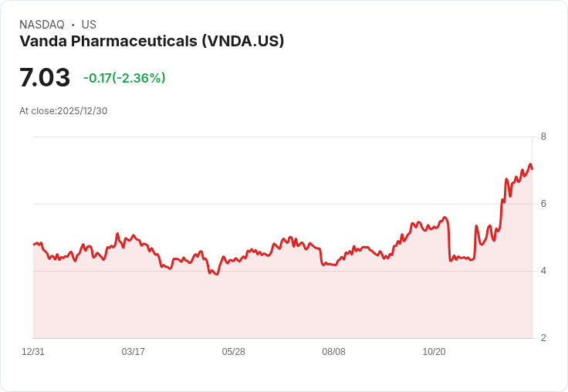568x392 pixels.
Task: Click the 05/28 date label on x-axis
Action: [x=233, y=352]
